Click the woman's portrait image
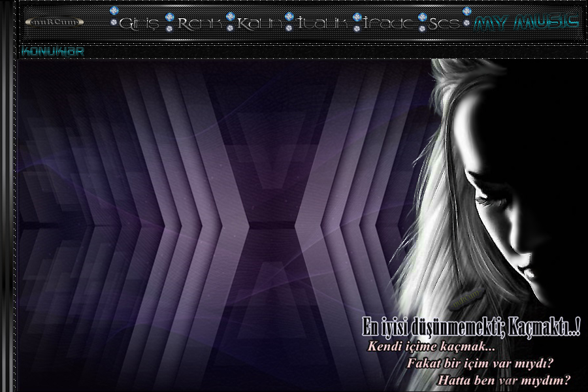The width and height of the screenshot is (588, 392). coord(497,183)
